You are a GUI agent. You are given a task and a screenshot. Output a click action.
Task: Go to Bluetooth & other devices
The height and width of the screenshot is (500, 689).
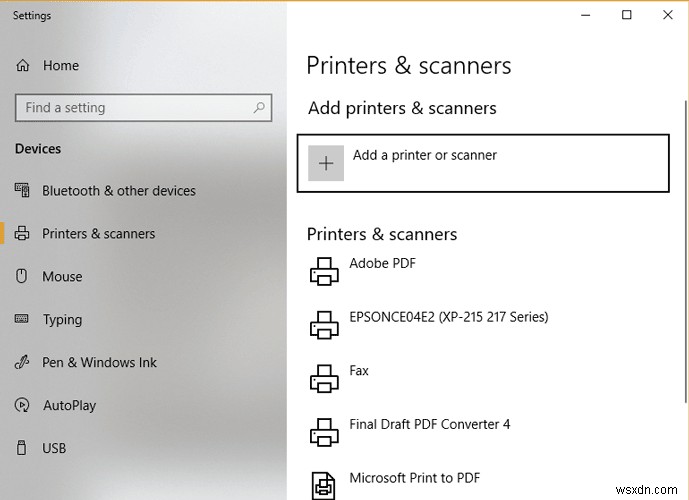coord(119,191)
